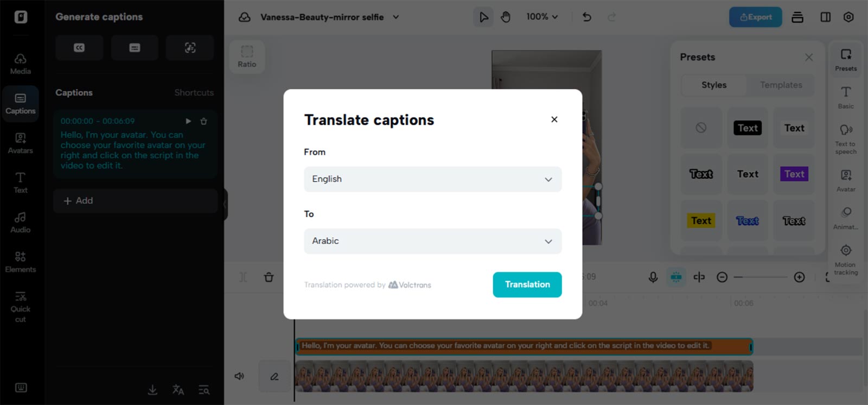Screen dimensions: 868x405
Task: Click the timeline zoom slider
Action: click(x=760, y=277)
